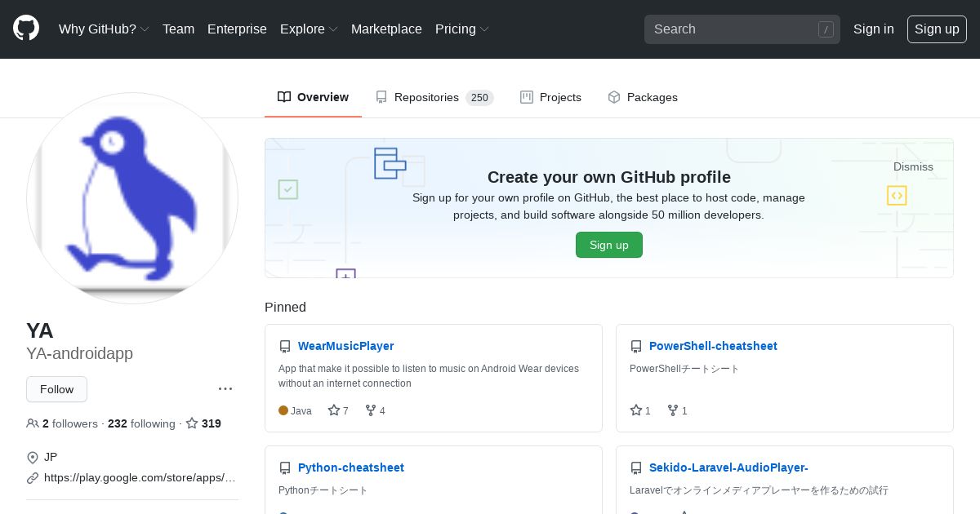Expand the Pricing dropdown menu
Image resolution: width=980 pixels, height=514 pixels.
tap(462, 29)
